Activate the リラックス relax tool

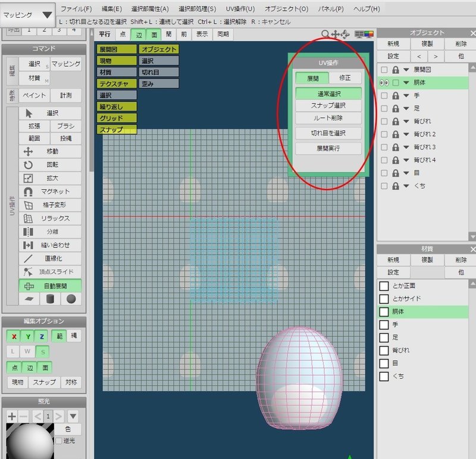coord(50,218)
